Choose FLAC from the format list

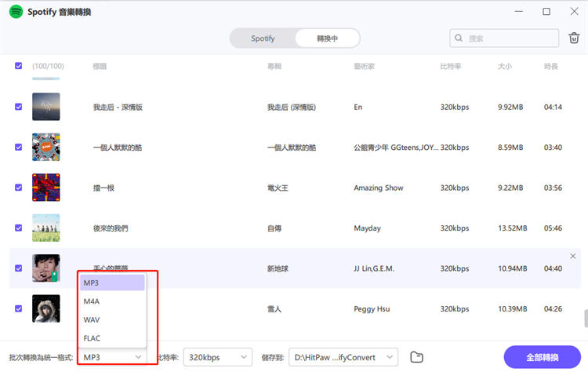[112, 337]
